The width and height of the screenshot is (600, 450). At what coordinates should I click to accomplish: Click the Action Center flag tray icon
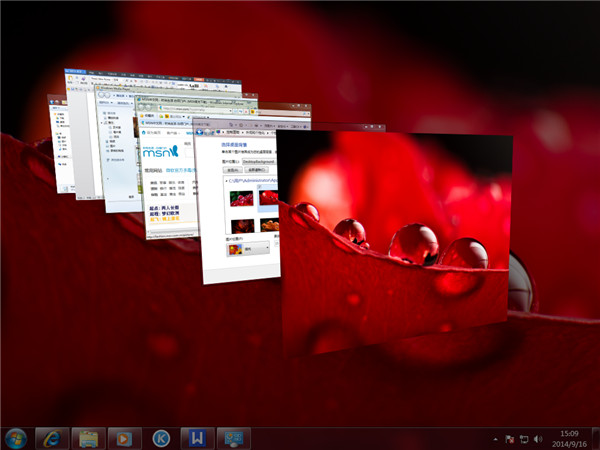tap(509, 439)
